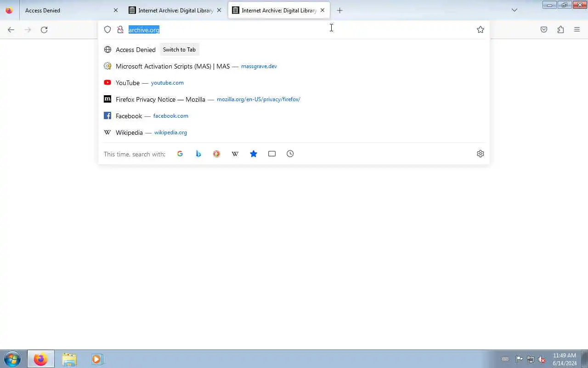Click Firefox in the taskbar
The width and height of the screenshot is (588, 368).
(x=40, y=359)
